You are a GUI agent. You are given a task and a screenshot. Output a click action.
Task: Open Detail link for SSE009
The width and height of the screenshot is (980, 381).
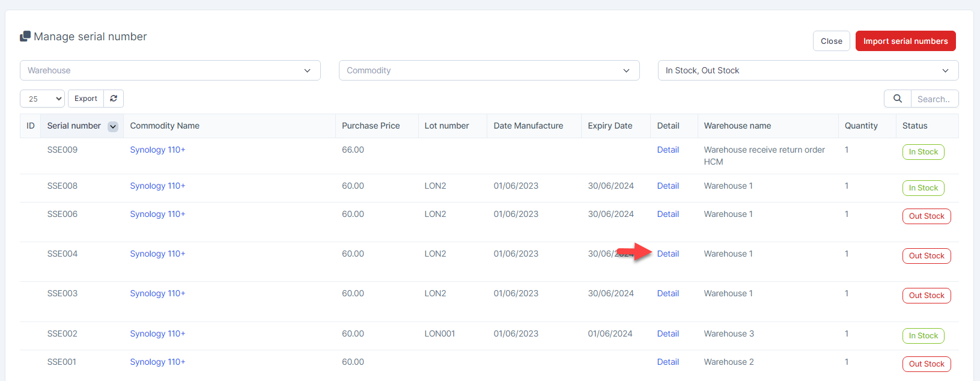668,150
